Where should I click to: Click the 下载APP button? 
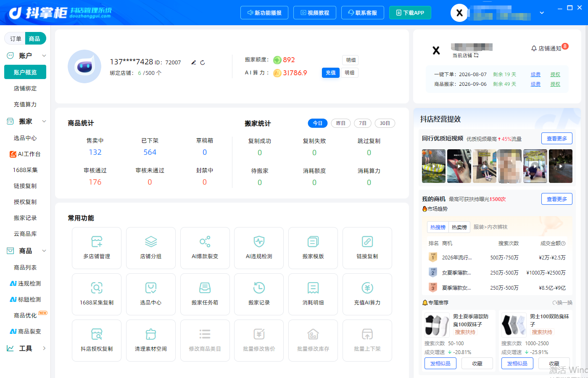[410, 13]
